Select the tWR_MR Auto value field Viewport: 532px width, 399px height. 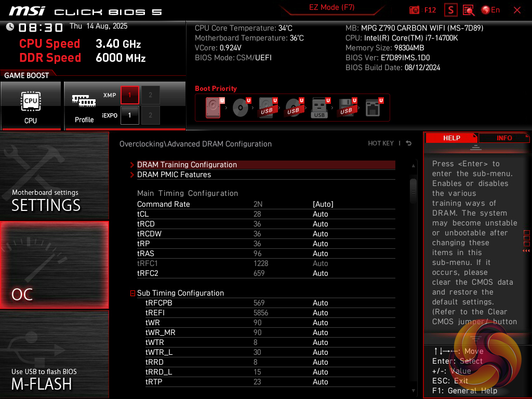pos(320,332)
